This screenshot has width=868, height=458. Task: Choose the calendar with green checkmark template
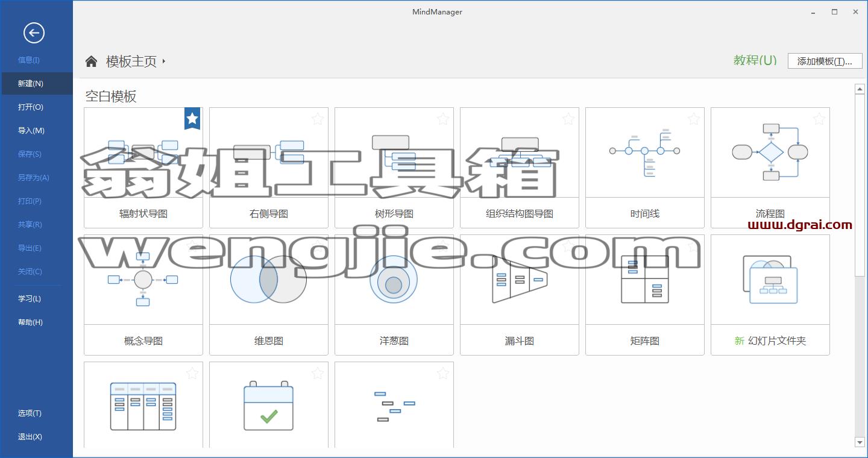tap(269, 405)
